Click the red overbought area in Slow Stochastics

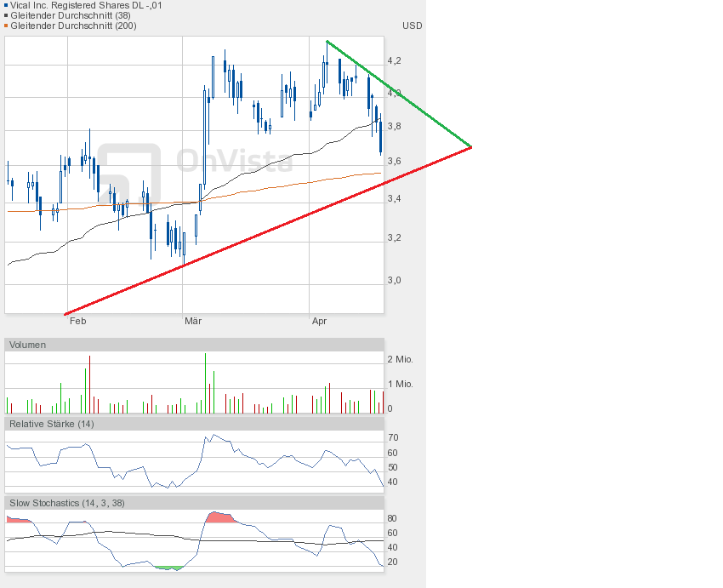tap(219, 517)
